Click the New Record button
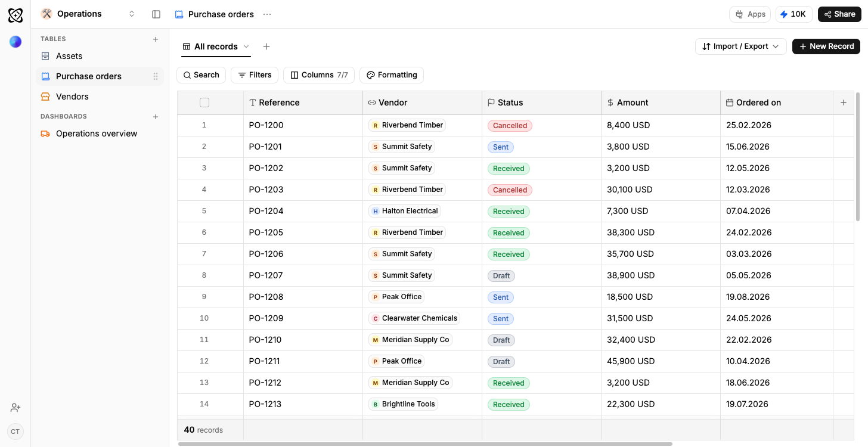 [826, 46]
